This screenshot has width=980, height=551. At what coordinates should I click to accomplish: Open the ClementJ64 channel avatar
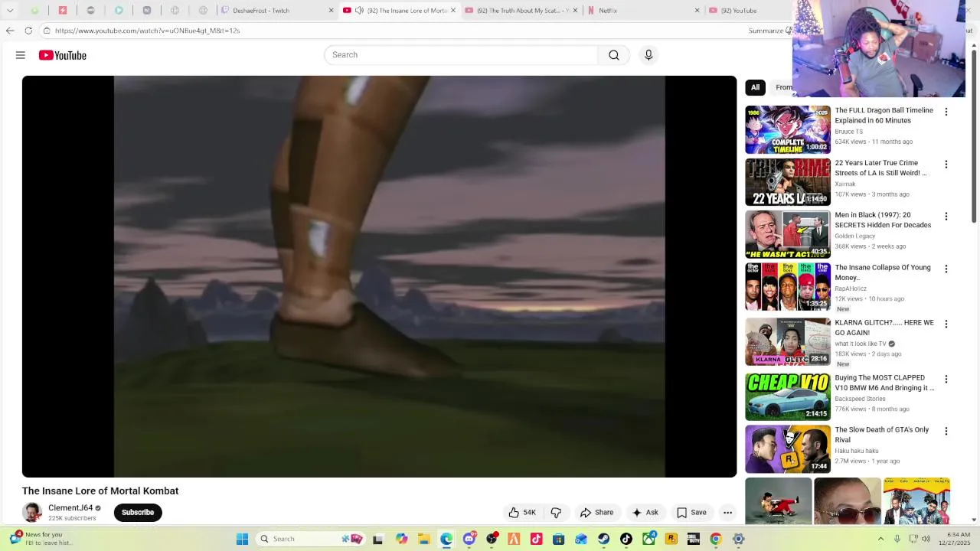pyautogui.click(x=32, y=513)
